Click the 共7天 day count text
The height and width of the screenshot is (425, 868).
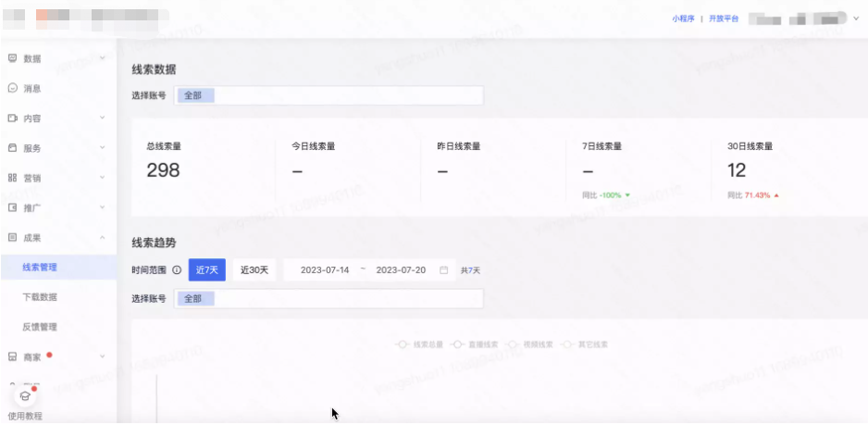click(470, 271)
